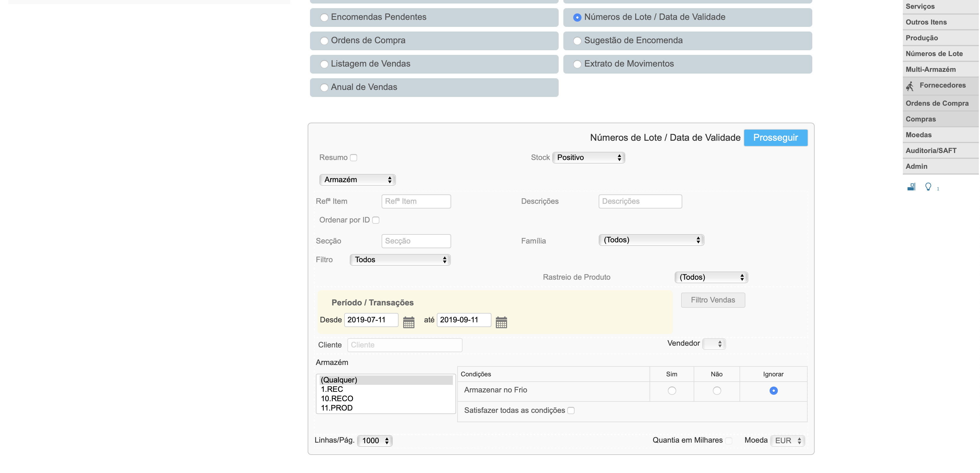Click the até date field
This screenshot has width=980, height=473.
(464, 320)
